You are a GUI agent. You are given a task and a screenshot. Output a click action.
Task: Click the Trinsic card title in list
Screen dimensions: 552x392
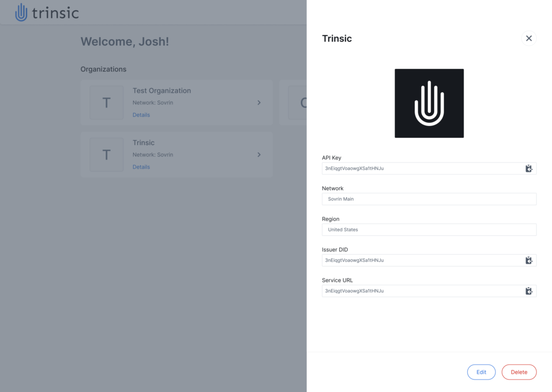pos(143,143)
